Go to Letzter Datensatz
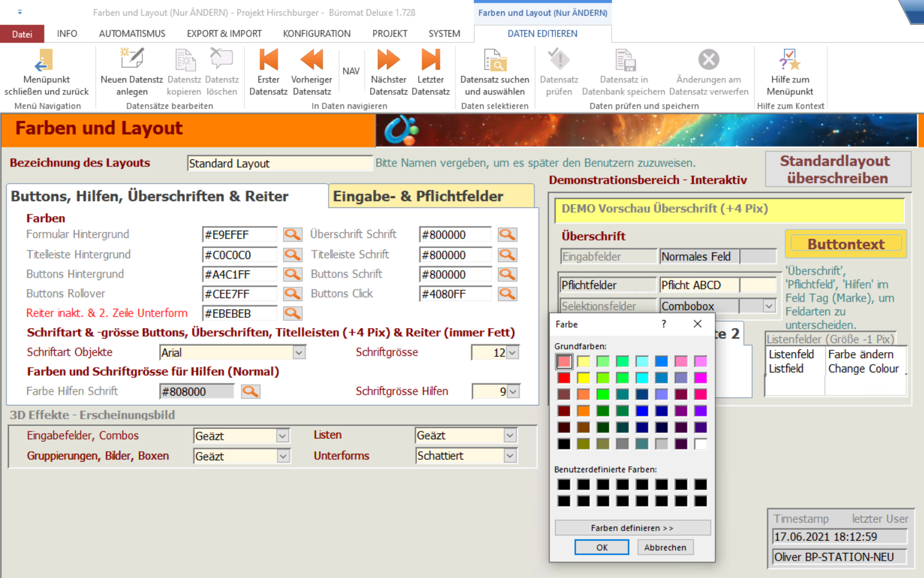The width and height of the screenshot is (924, 578). 430,60
